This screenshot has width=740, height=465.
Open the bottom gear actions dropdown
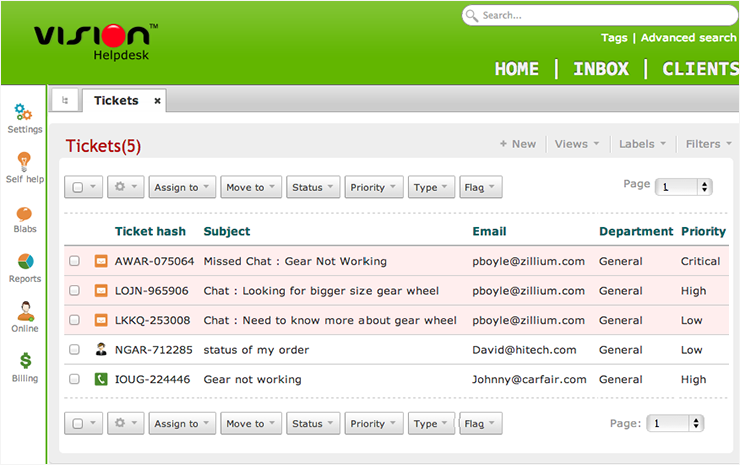pyautogui.click(x=125, y=423)
